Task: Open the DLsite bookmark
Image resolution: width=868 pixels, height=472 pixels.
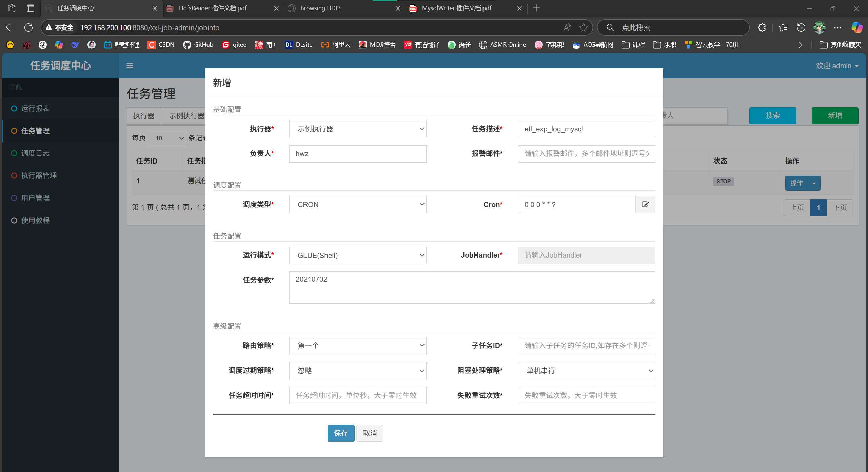Action: click(x=298, y=44)
